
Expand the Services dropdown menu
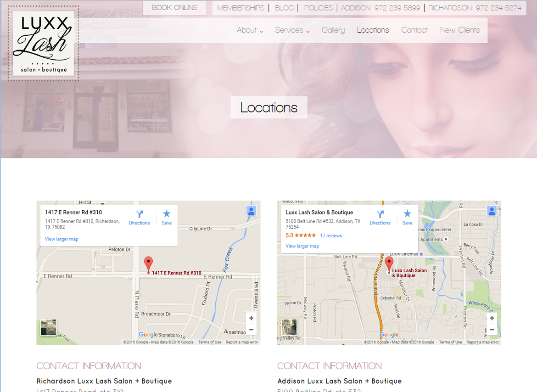pos(292,30)
